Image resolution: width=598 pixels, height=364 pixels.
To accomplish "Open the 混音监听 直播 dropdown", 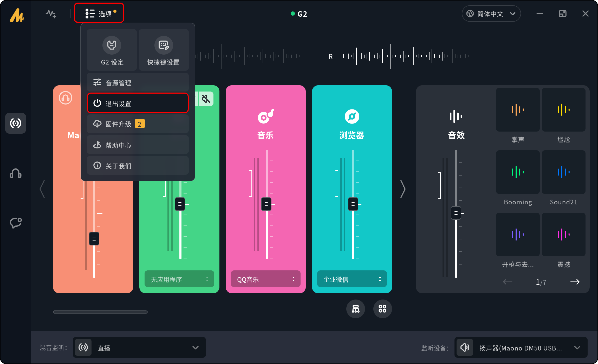I will tap(139, 348).
